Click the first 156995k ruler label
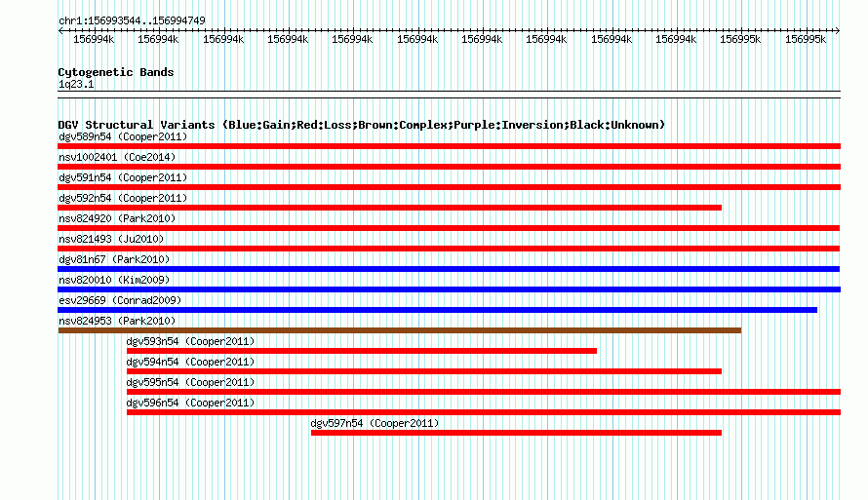Viewport: 868px width, 500px height. pyautogui.click(x=740, y=39)
